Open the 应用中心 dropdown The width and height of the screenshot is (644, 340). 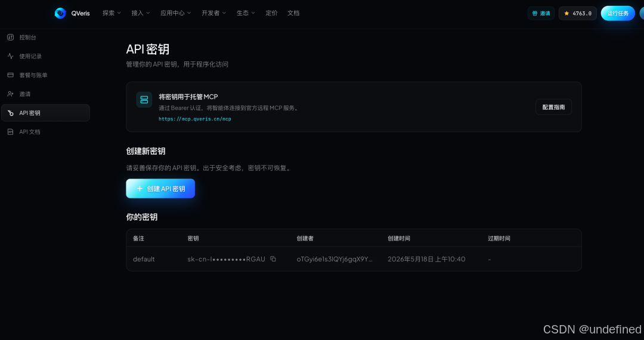(x=176, y=13)
